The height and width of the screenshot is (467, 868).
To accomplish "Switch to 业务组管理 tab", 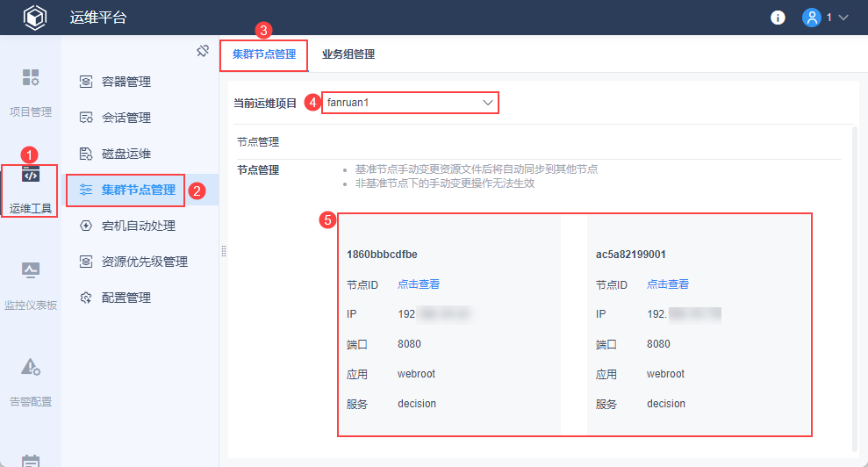I will 348,54.
